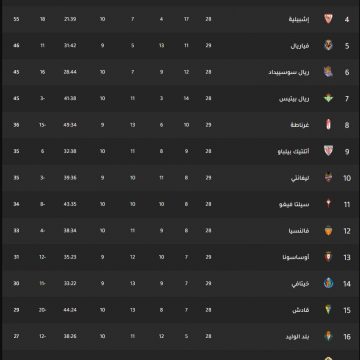Click the Real Betis green badge

coord(328,98)
